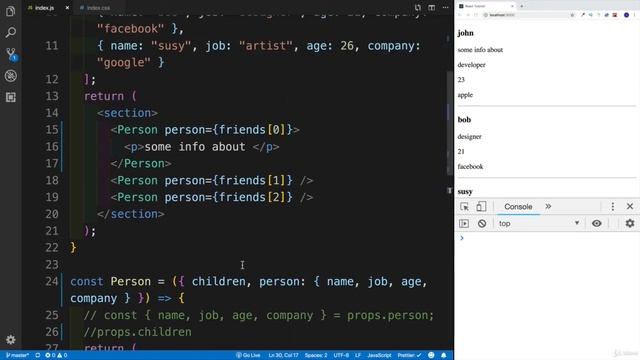Clear the console

pyautogui.click(x=482, y=224)
